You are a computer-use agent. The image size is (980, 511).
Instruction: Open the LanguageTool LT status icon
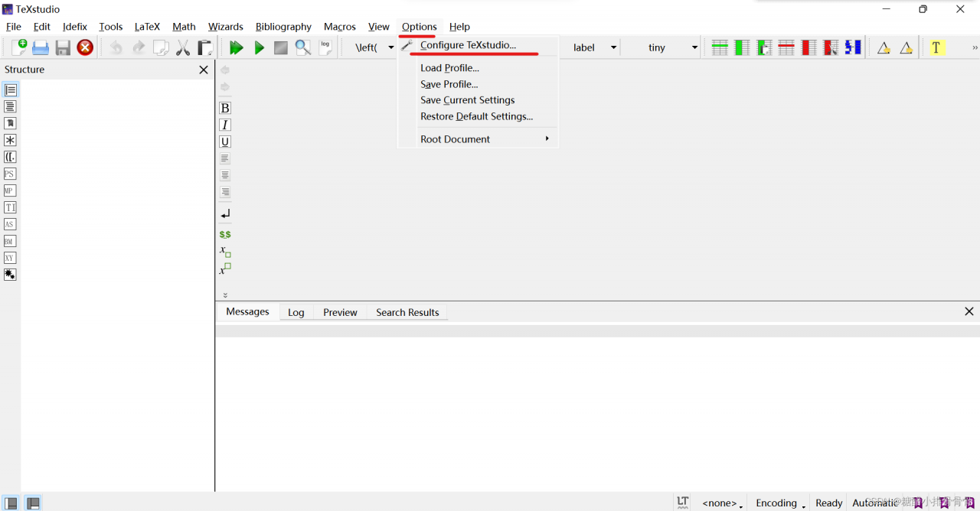click(x=683, y=502)
